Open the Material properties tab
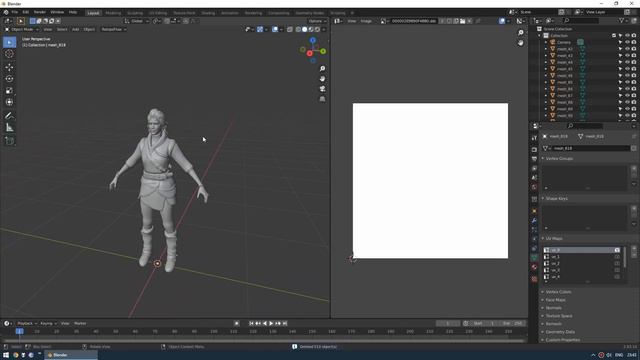 coord(534,267)
